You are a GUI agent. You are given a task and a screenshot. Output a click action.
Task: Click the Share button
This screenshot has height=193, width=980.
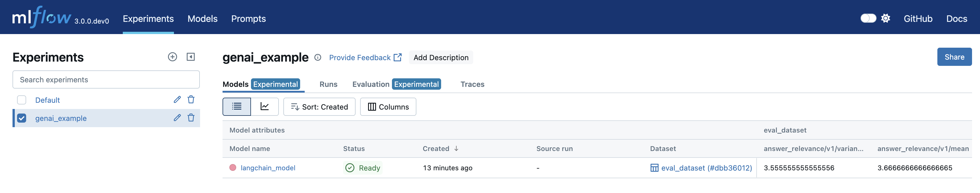954,57
